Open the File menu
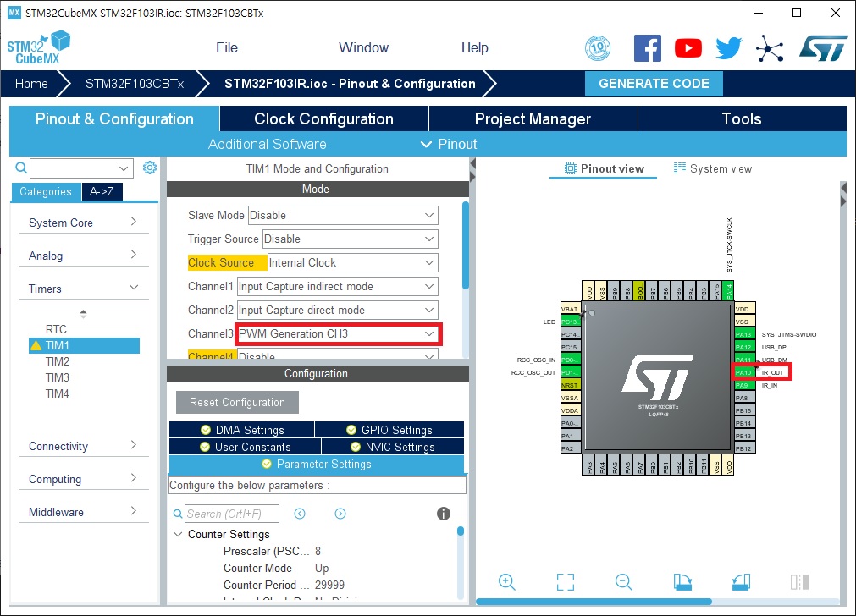This screenshot has width=856, height=616. click(227, 48)
